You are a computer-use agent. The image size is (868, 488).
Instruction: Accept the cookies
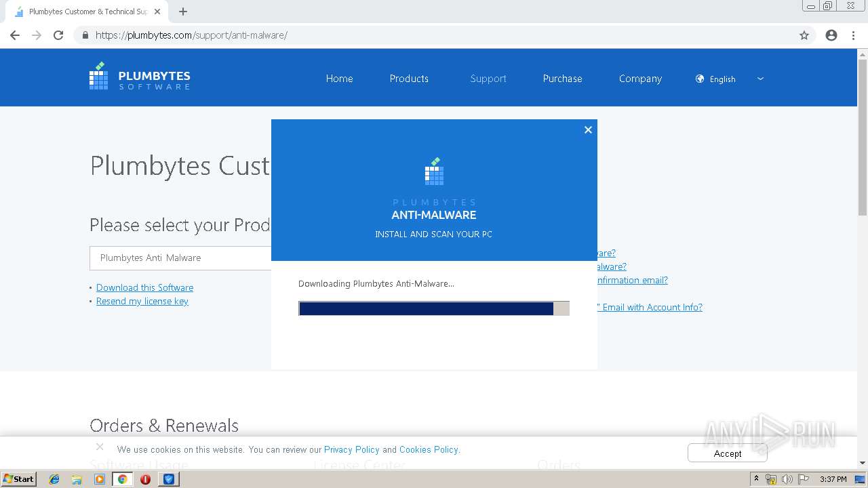point(728,453)
